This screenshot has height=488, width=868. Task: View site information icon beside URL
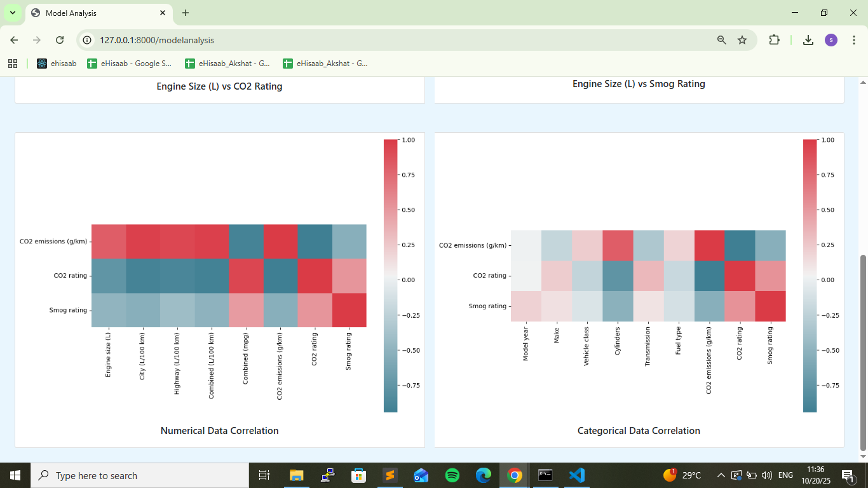(88, 40)
